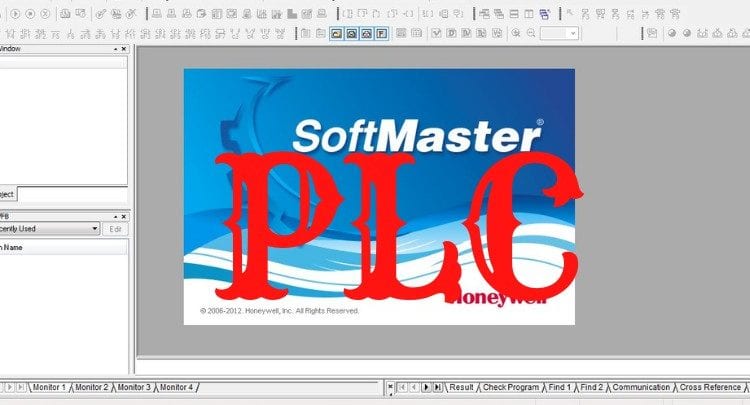Click the zoom in magnifier icon

point(516,33)
